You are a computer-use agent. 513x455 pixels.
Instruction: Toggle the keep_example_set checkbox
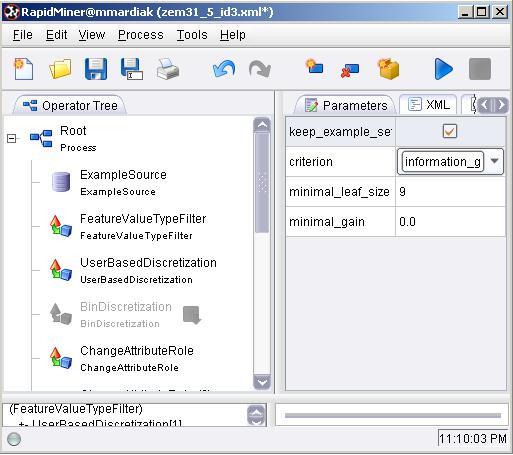click(x=450, y=131)
